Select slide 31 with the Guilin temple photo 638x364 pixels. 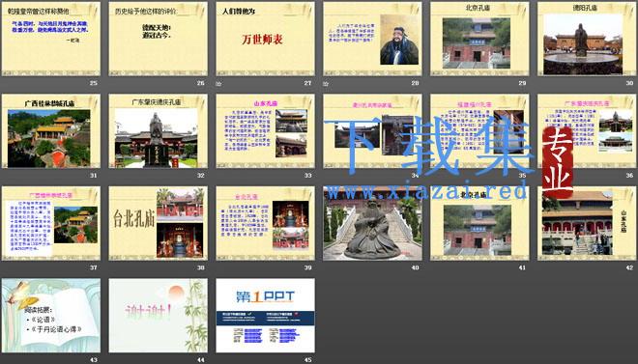[x=51, y=131]
